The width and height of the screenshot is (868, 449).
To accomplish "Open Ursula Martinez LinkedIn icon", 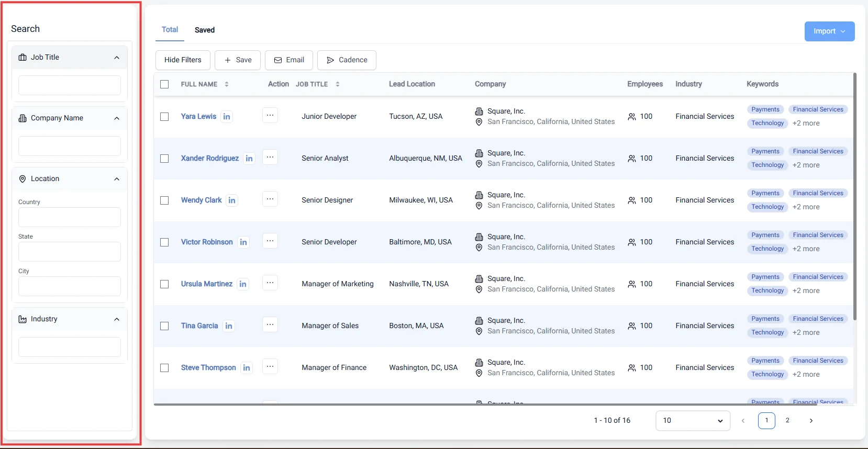I will click(x=243, y=284).
